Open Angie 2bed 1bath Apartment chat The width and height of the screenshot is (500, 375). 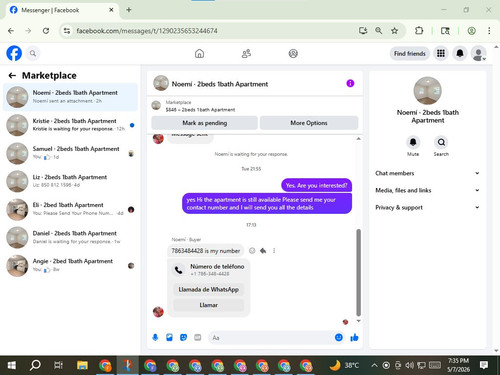pyautogui.click(x=70, y=265)
